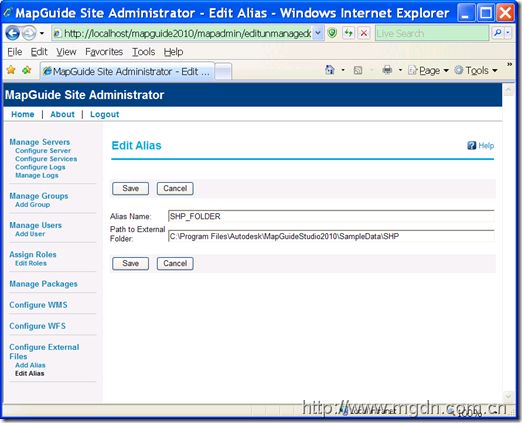Click the Alias Name field SHP_FOLDER
The width and height of the screenshot is (522, 423).
(x=331, y=216)
